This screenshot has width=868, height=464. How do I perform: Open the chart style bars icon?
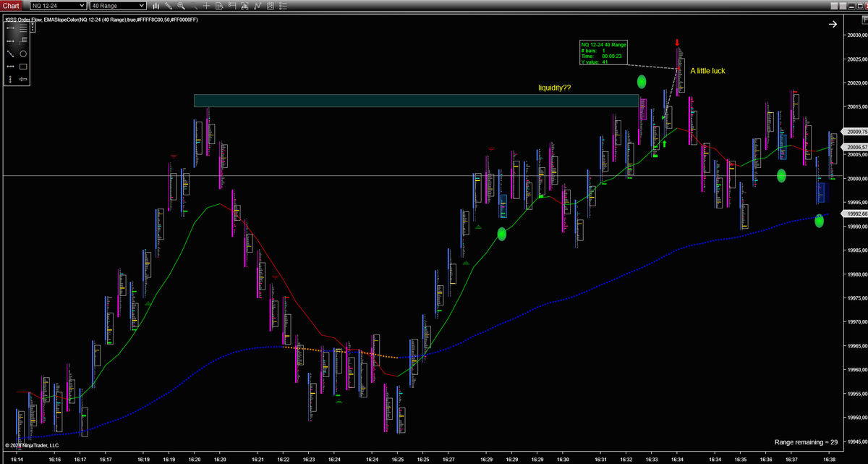[x=156, y=6]
